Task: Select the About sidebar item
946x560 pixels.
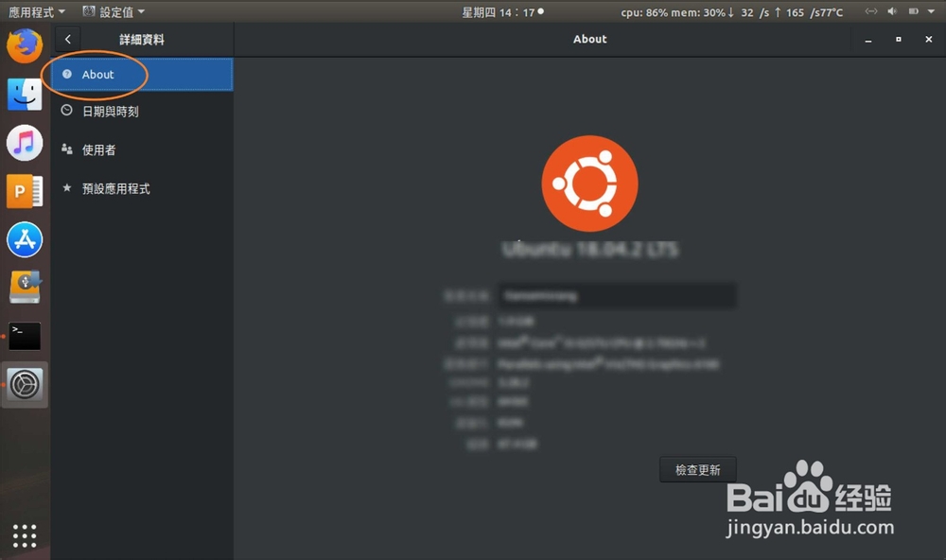Action: pyautogui.click(x=142, y=74)
